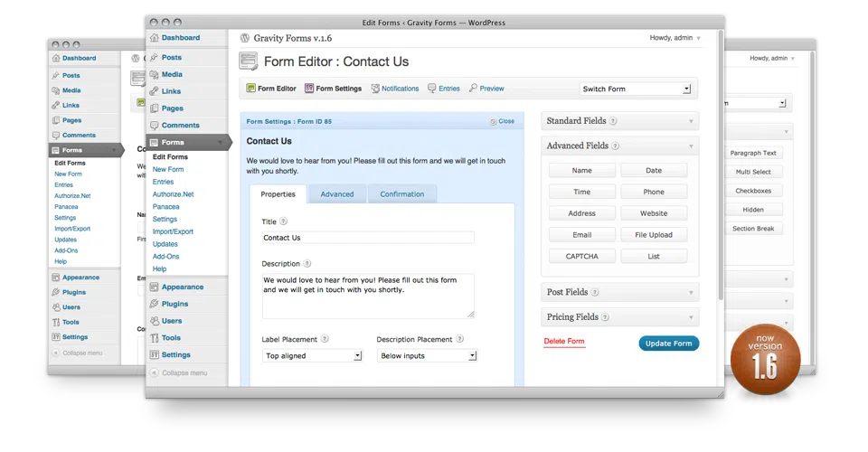Add a List field
The image size is (868, 452).
tap(654, 257)
